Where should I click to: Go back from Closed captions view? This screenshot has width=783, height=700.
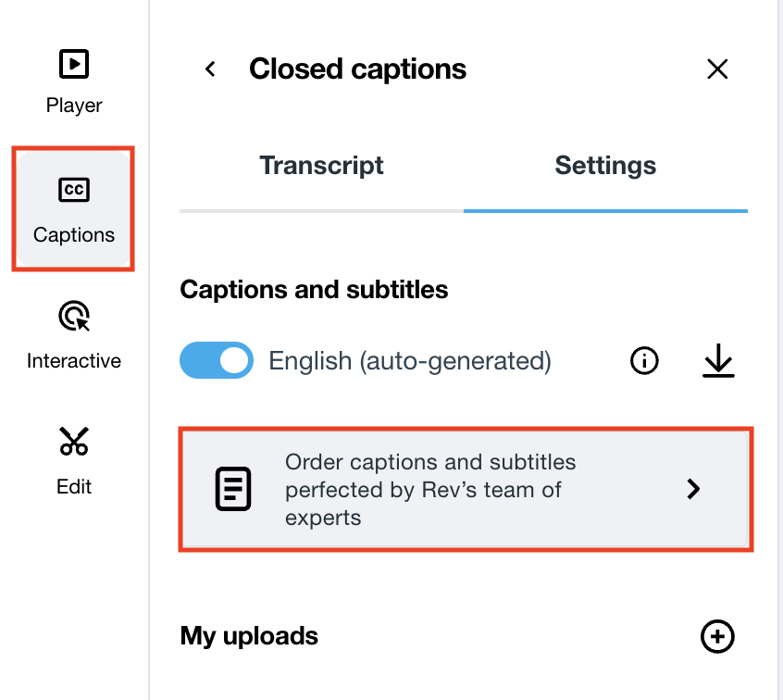tap(210, 69)
